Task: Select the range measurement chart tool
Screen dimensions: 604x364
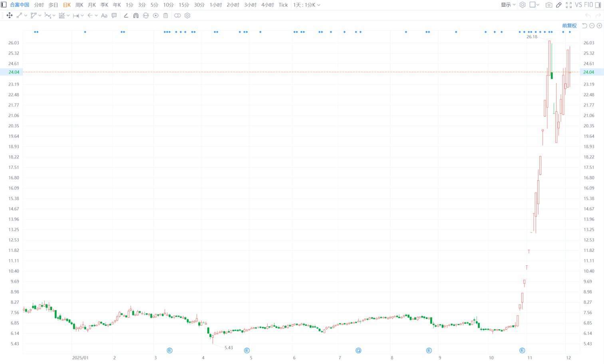Action: [x=62, y=16]
